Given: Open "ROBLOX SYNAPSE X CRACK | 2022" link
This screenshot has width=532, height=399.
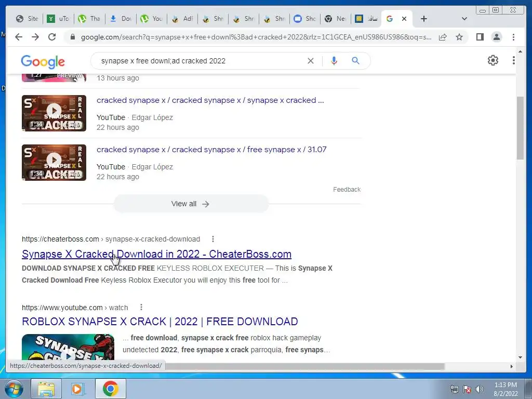Looking at the screenshot, I should tap(160, 321).
